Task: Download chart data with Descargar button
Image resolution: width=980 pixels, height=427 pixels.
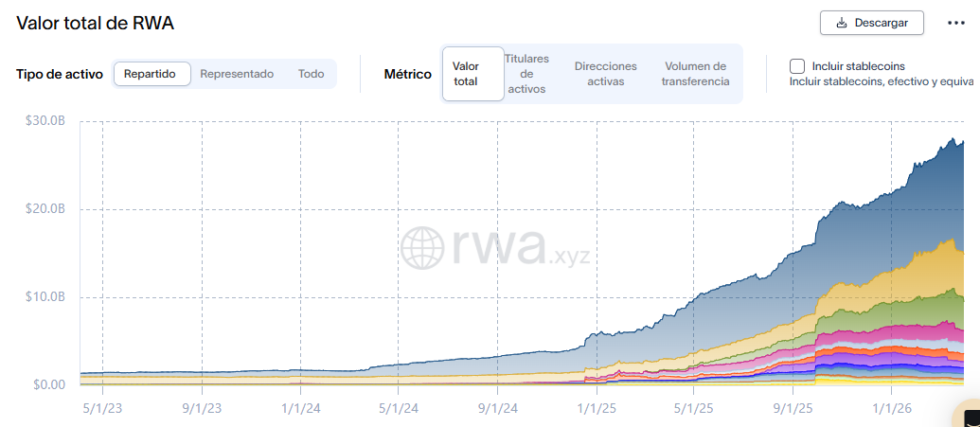Action: pyautogui.click(x=871, y=23)
